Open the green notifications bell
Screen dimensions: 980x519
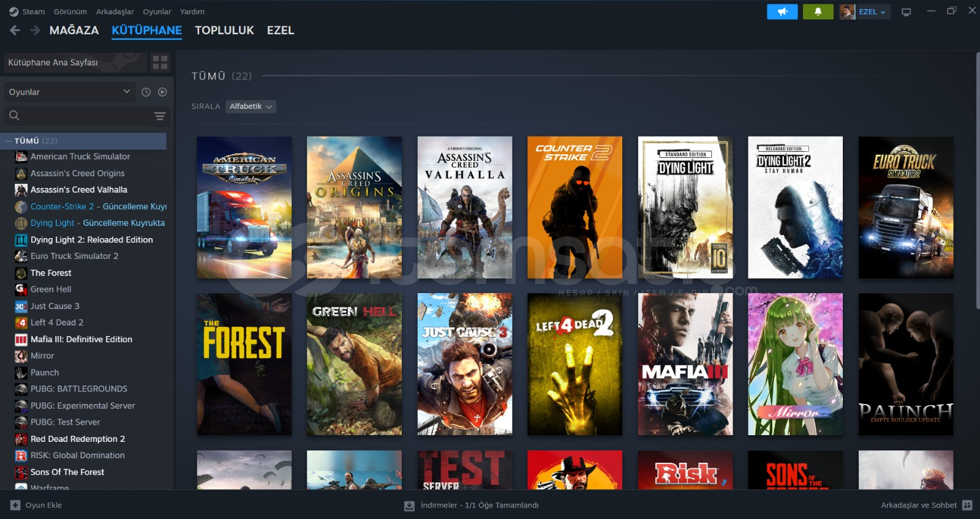818,12
